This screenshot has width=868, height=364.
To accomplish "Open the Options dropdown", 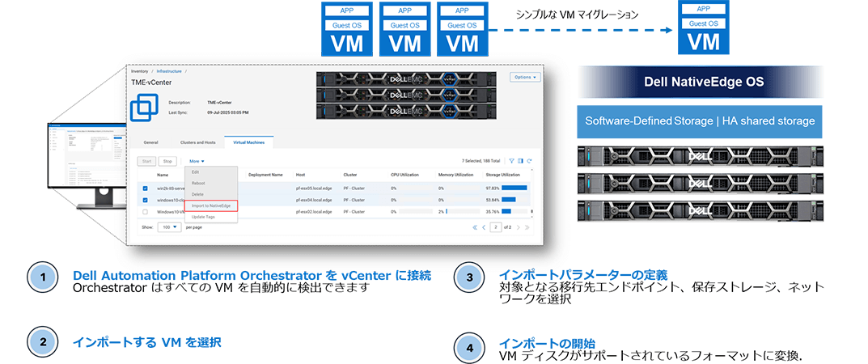I will (x=524, y=77).
